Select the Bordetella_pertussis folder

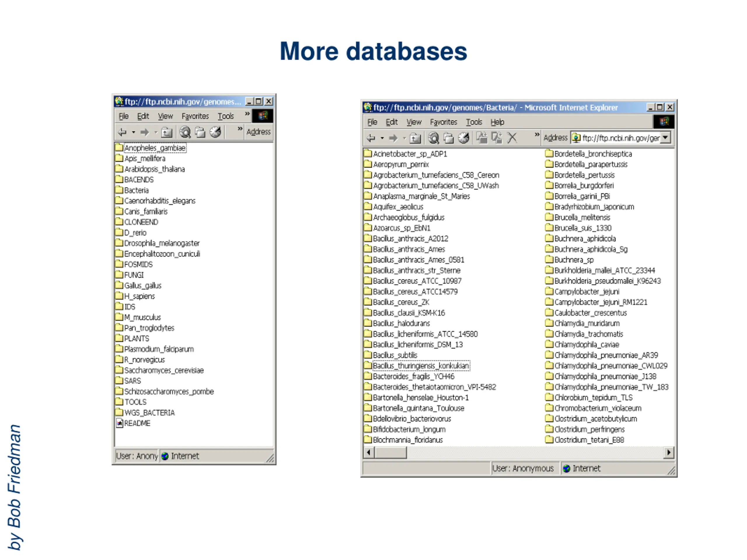click(x=580, y=175)
